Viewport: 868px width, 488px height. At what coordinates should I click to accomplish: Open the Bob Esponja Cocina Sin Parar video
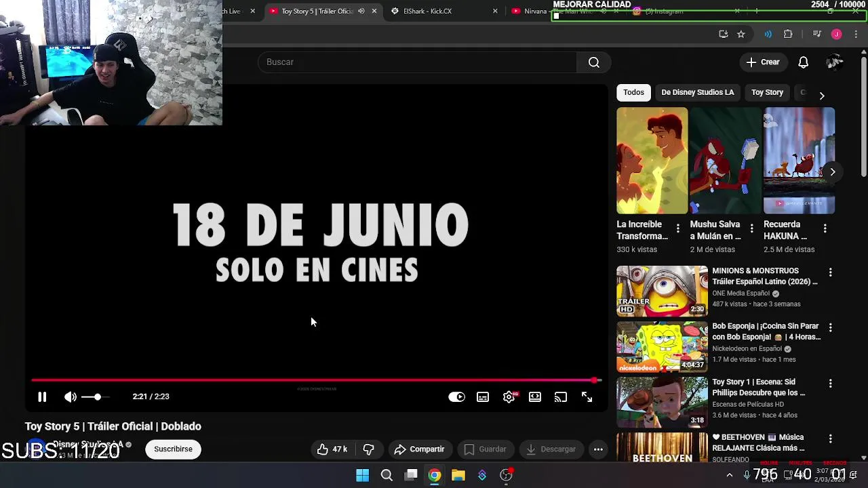point(662,347)
